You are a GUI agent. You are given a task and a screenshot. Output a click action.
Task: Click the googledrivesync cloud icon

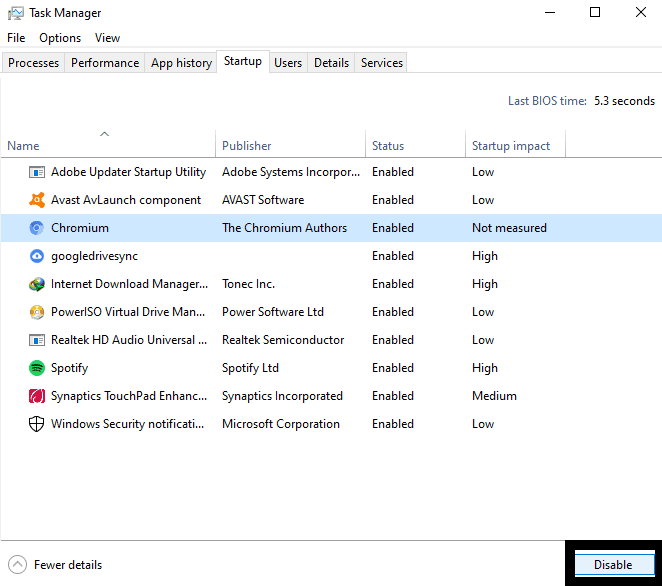click(x=37, y=256)
